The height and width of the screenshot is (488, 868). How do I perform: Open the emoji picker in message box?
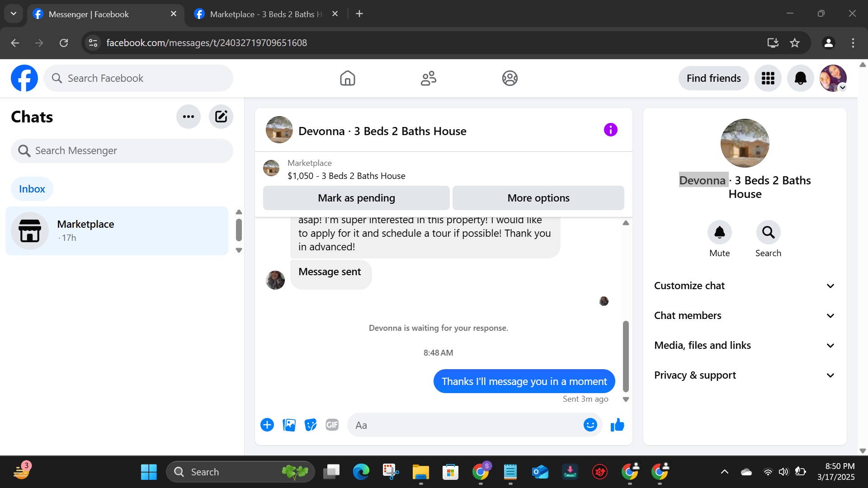tap(590, 425)
